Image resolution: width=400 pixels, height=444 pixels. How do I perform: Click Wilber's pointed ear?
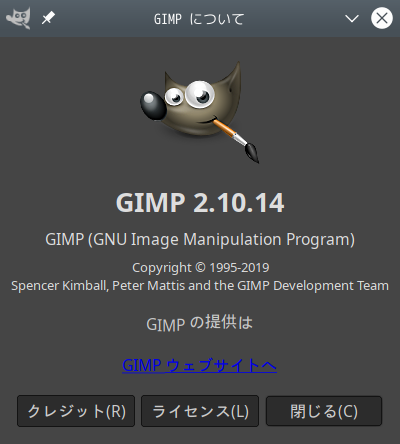232,80
